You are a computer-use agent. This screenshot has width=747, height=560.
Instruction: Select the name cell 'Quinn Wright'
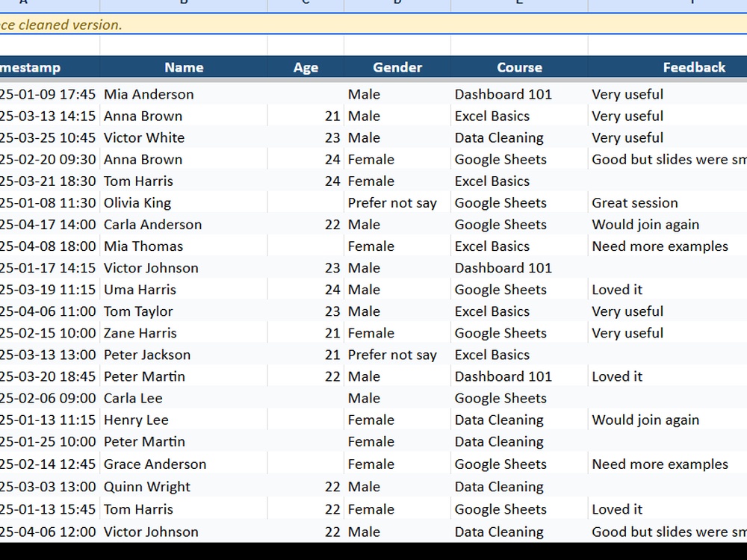[x=184, y=487]
